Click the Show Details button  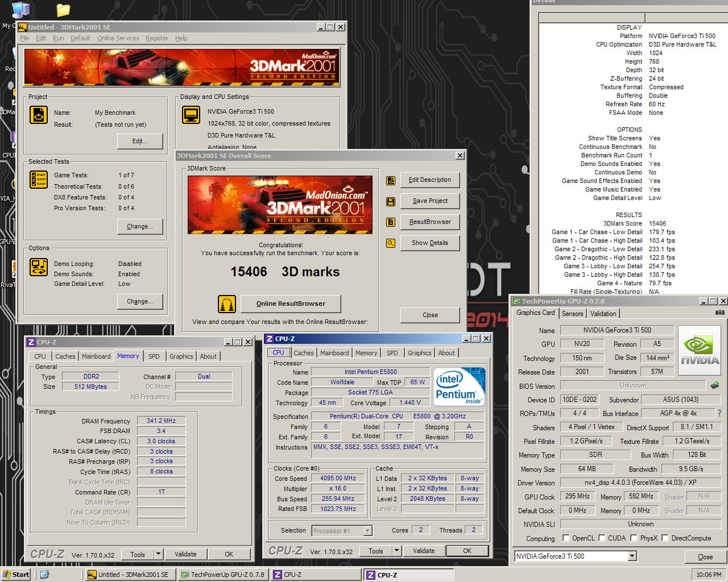point(430,243)
